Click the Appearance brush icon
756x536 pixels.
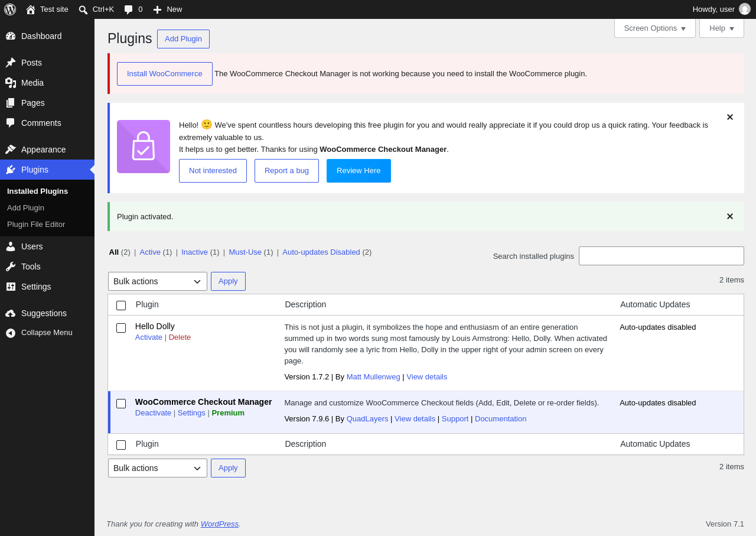(11, 150)
